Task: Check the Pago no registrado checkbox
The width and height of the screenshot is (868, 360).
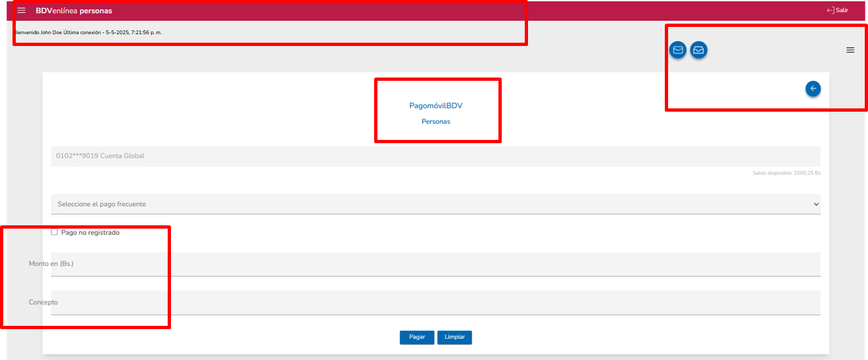Action: [x=55, y=232]
